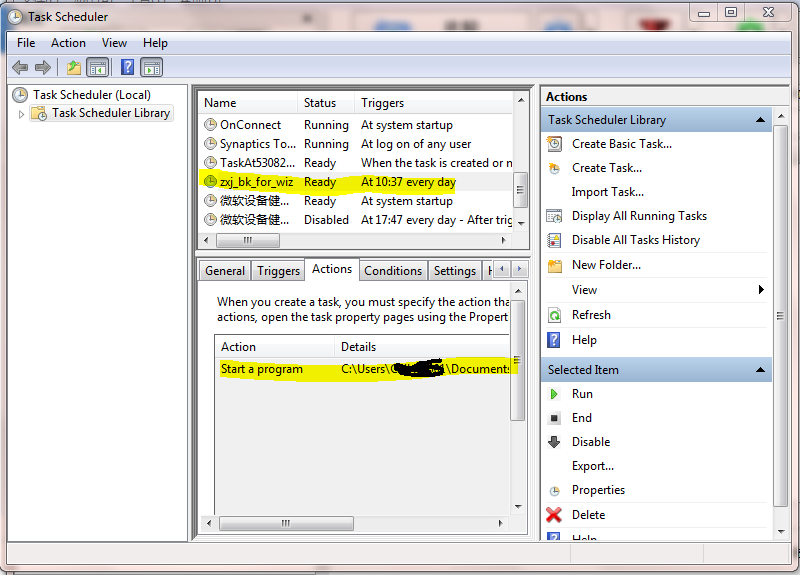Sort tasks by the Name column header
The height and width of the screenshot is (575, 800).
click(248, 103)
